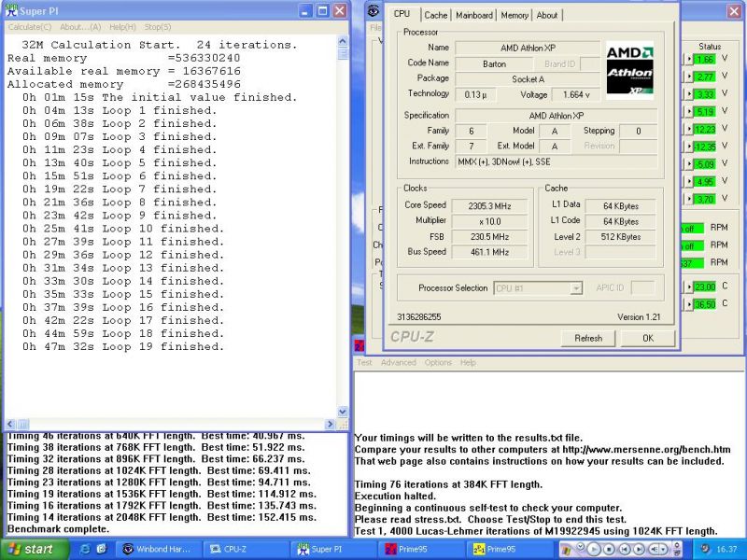Image resolution: width=747 pixels, height=560 pixels.
Task: Click the "Loop 19 finished" line in Super PI
Action: tap(123, 346)
